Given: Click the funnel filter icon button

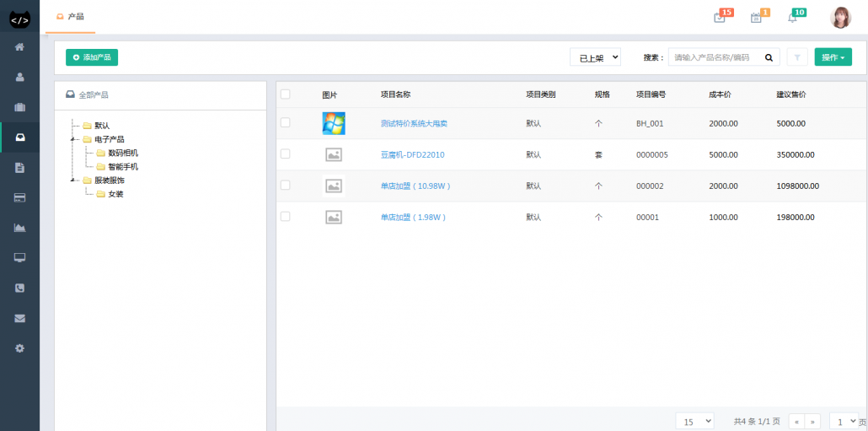Looking at the screenshot, I should tap(796, 57).
